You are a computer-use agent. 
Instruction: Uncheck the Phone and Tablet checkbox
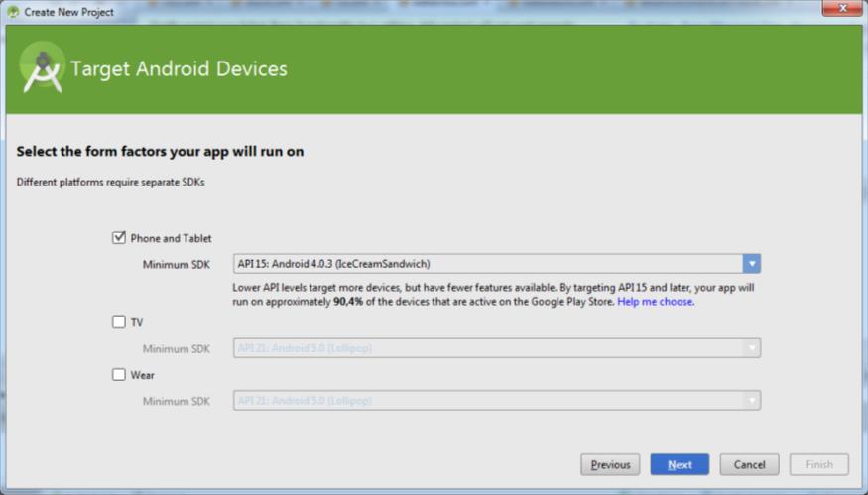click(x=120, y=237)
